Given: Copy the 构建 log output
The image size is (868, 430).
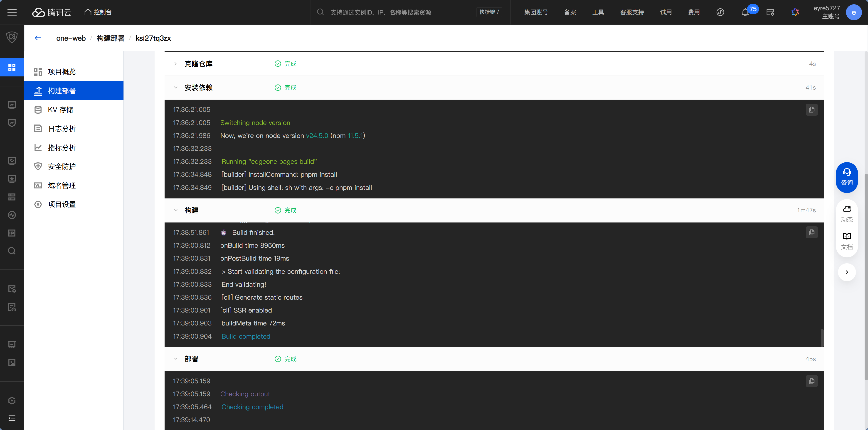Looking at the screenshot, I should (811, 232).
